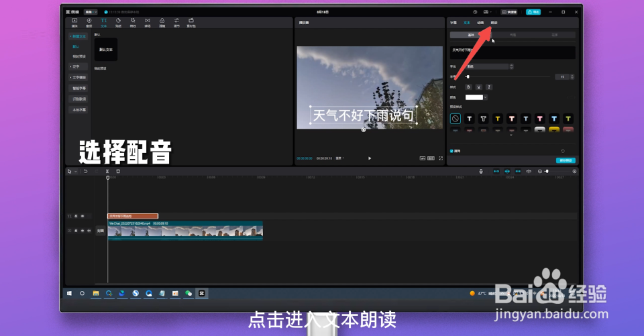Toggle main track magnet snap icon
The image size is (644, 336).
pyautogui.click(x=496, y=171)
